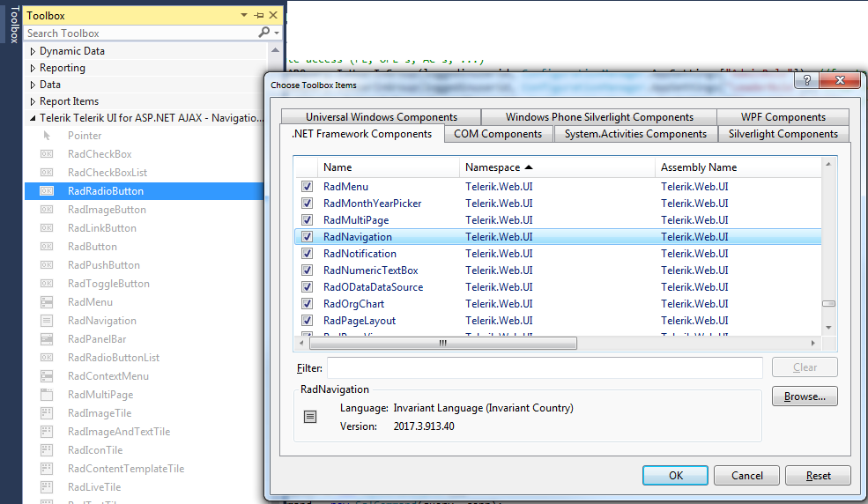Select the RadCheckBoxList toolbox icon
868x504 pixels.
click(x=47, y=172)
